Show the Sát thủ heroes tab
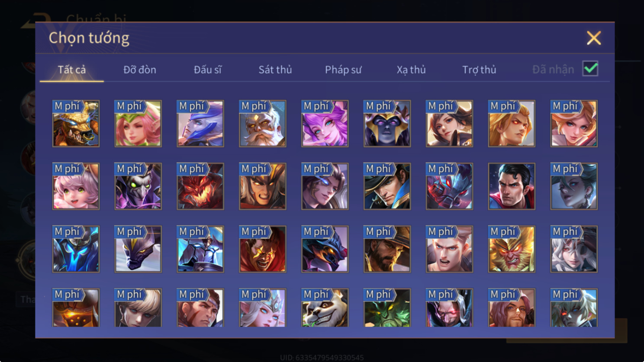The image size is (644, 362). [x=275, y=70]
